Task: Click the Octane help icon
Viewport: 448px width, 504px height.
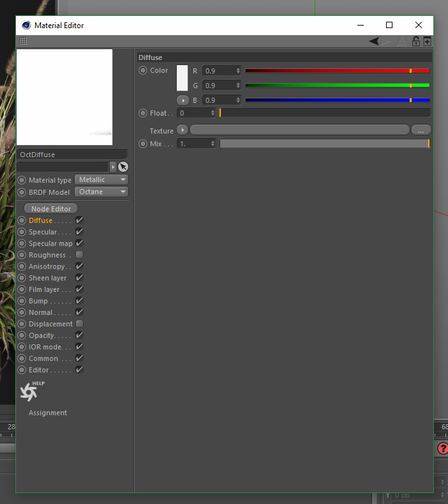Action: click(x=31, y=391)
